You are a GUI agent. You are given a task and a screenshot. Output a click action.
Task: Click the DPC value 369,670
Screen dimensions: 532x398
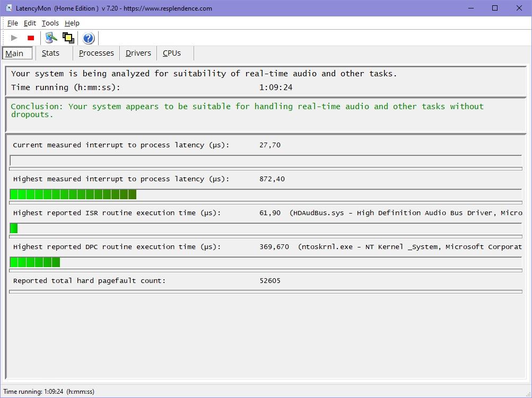point(274,247)
